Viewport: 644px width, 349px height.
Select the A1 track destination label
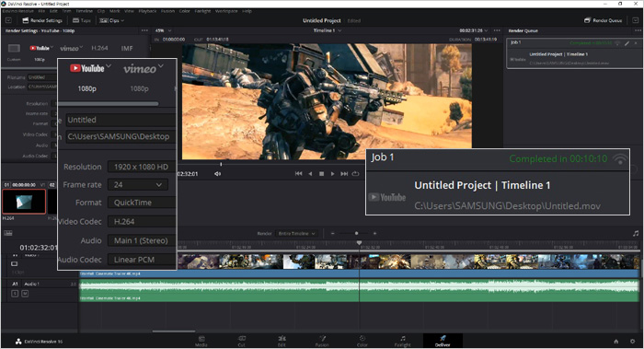pyautogui.click(x=15, y=284)
